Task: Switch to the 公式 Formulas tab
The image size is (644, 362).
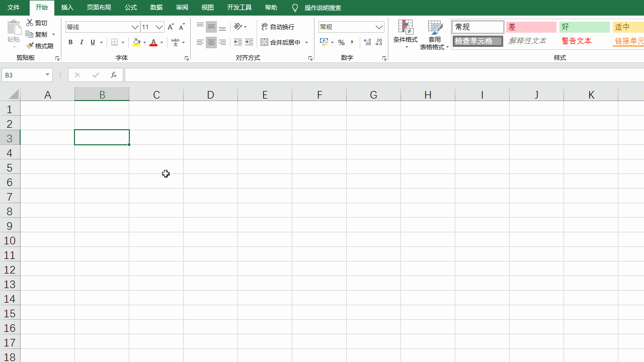Action: [x=131, y=8]
